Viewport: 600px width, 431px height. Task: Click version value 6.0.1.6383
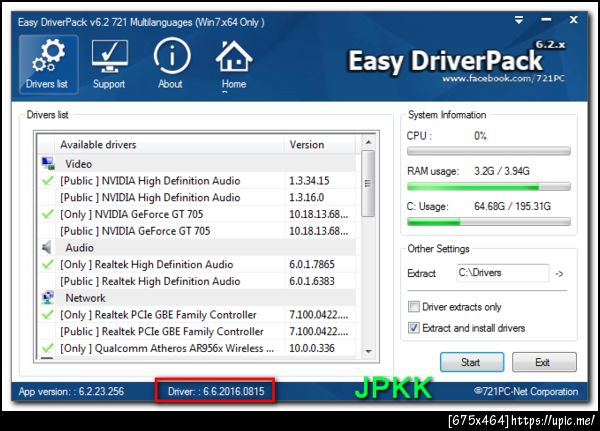tap(311, 281)
